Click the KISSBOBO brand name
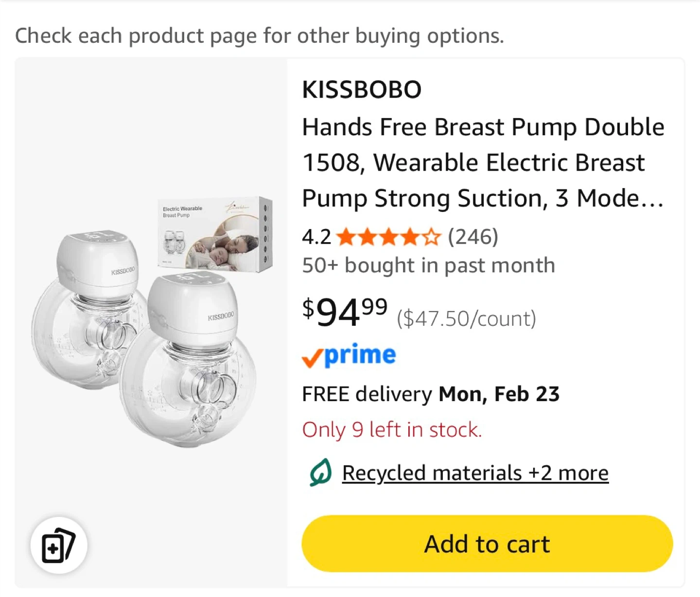Screen dimensions: 700x597 pyautogui.click(x=362, y=89)
